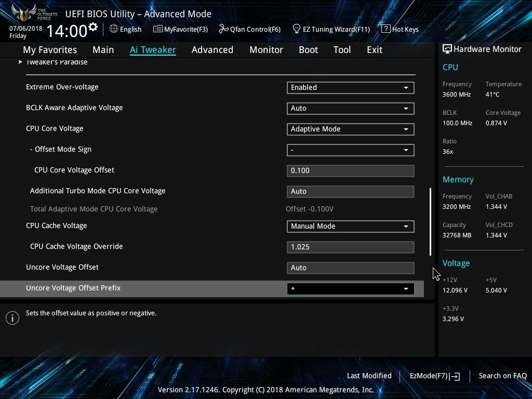The height and width of the screenshot is (399, 532).
Task: Open the CPU Core Voltage mode dropdown
Action: click(x=351, y=129)
